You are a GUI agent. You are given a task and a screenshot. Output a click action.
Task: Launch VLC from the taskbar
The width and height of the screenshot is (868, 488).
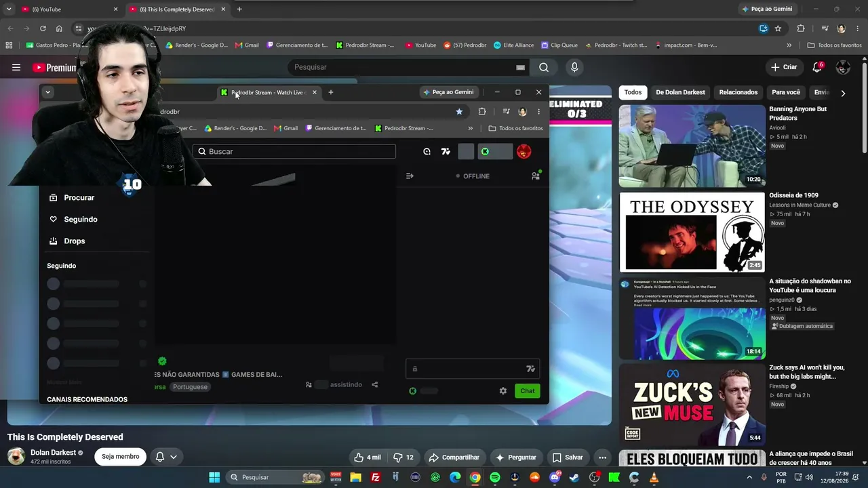pos(654,477)
